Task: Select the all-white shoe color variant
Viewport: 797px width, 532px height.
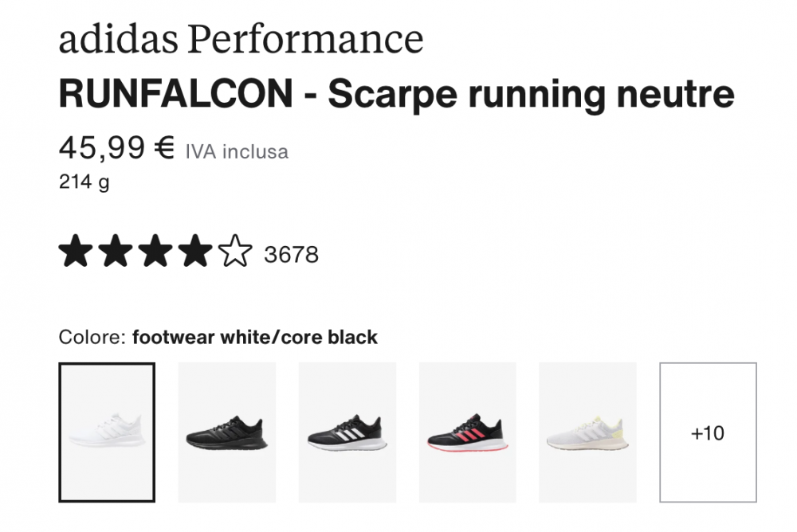Action: pos(107,432)
